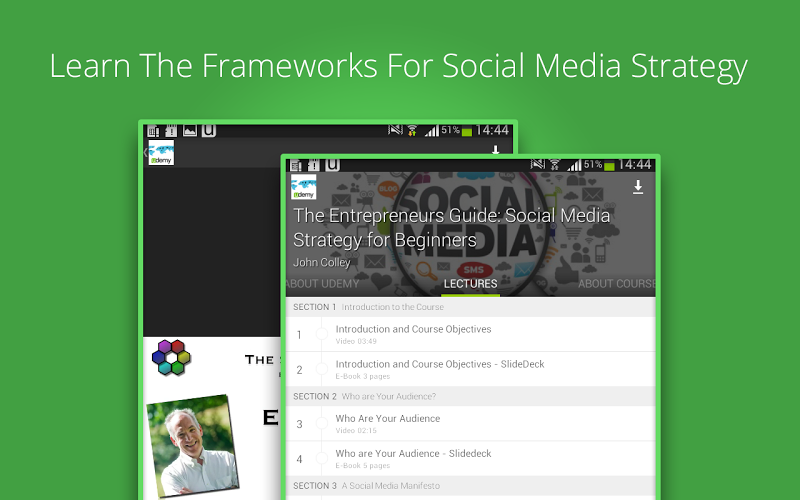Tap the signal strength icon in front phone status bar
Image resolution: width=800 pixels, height=500 pixels.
(574, 165)
